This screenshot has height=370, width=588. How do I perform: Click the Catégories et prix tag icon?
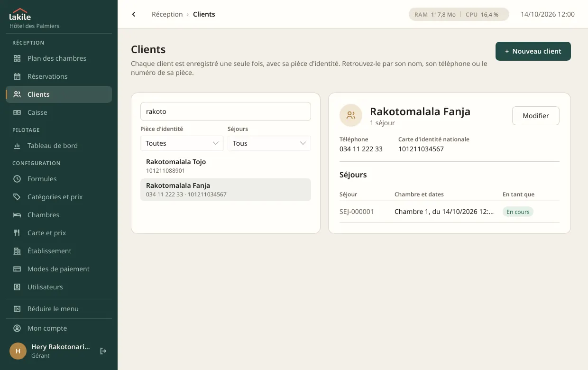coord(17,197)
